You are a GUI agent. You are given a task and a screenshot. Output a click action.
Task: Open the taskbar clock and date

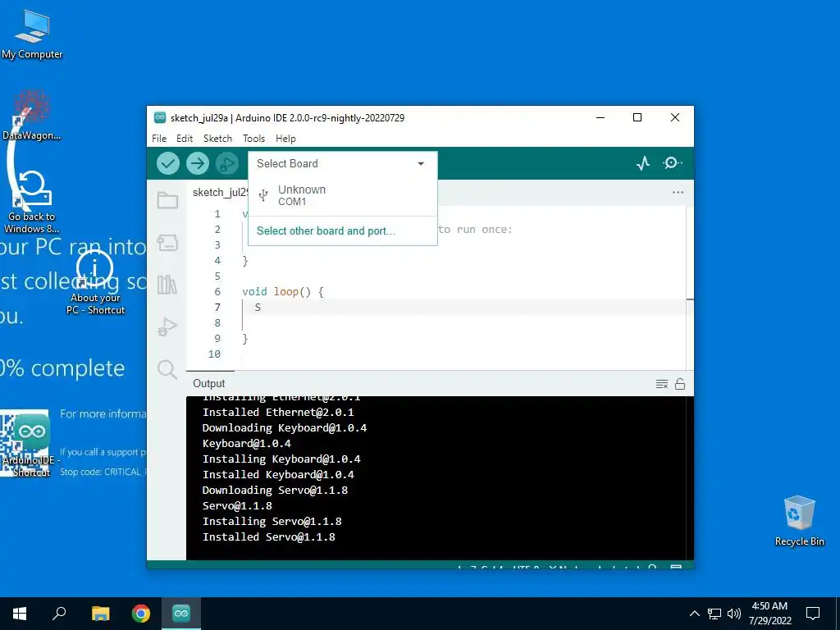click(769, 614)
